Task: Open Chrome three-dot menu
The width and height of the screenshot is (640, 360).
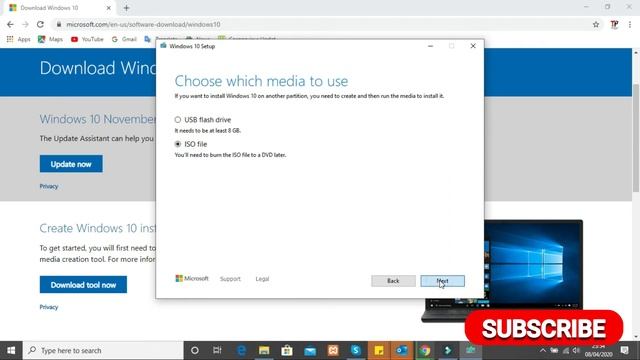Action: (630, 24)
